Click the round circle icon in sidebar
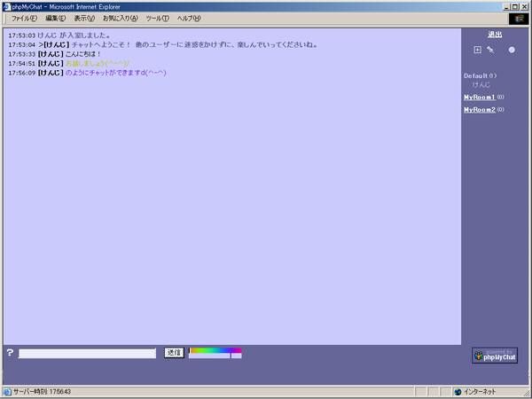Viewport: 532px width, 399px height. tap(512, 50)
